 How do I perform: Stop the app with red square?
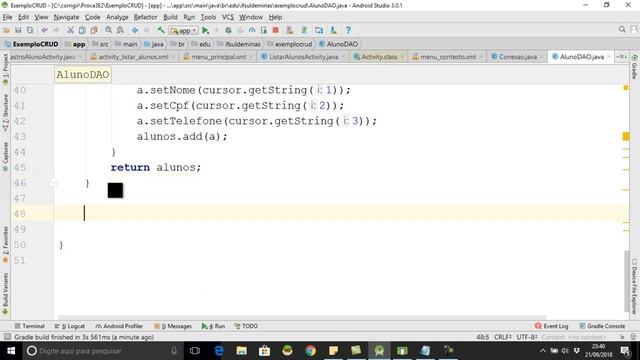(276, 30)
